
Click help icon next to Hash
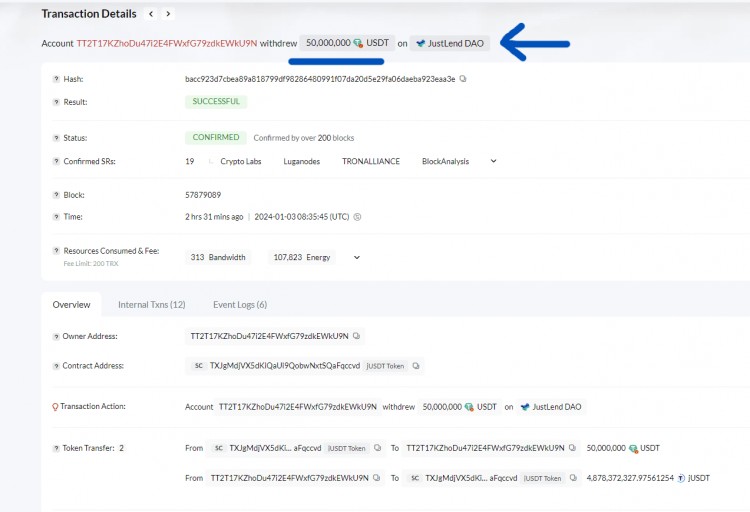point(54,78)
